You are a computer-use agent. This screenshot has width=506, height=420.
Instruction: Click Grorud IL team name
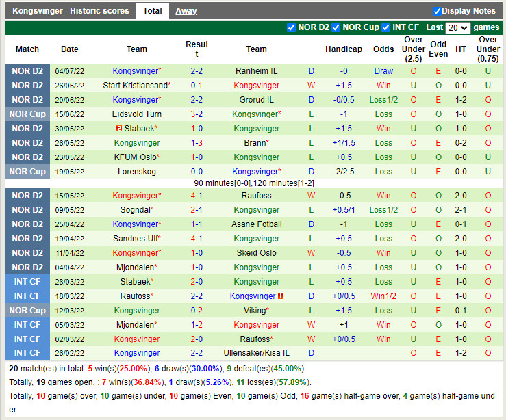256,100
